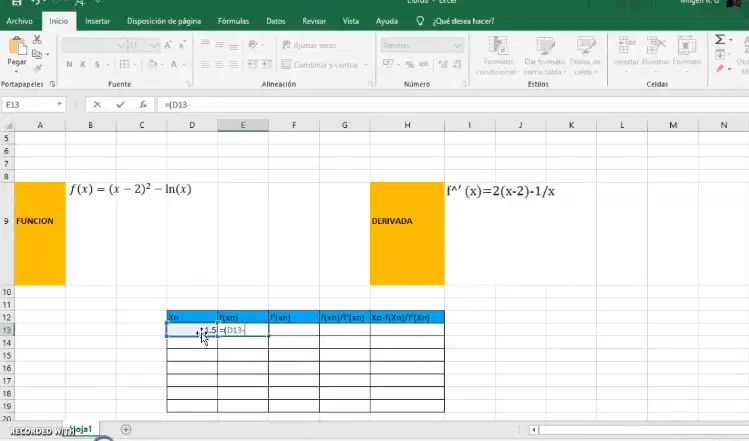Expand the Name Box dropdown arrow

(59, 104)
